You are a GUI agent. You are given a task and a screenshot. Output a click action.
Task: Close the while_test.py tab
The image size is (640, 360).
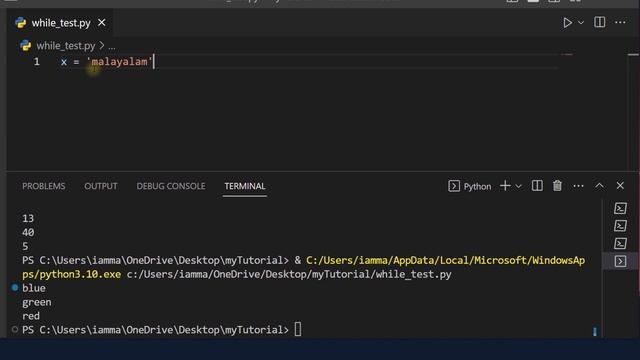[102, 23]
